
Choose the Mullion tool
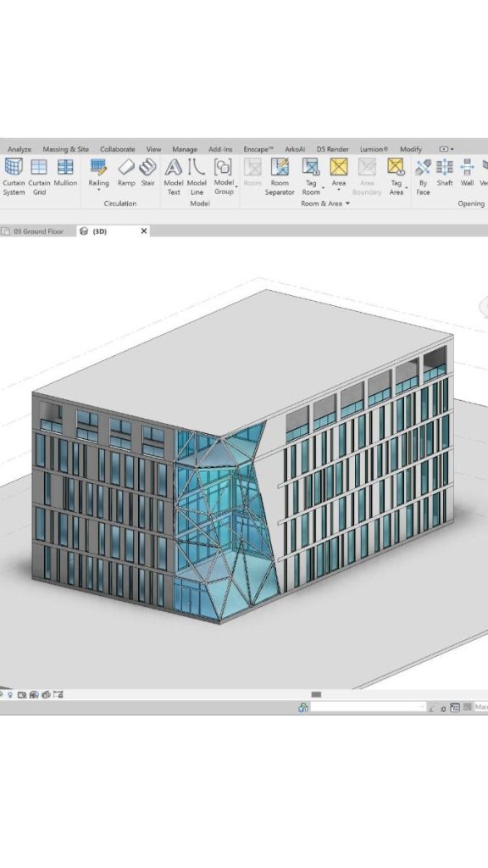65,173
